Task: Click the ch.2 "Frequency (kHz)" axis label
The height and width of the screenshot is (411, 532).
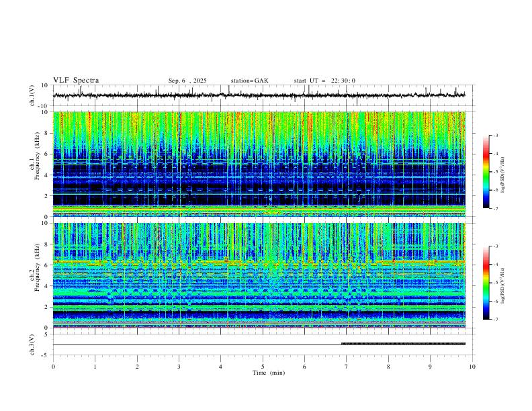Action: (38, 267)
